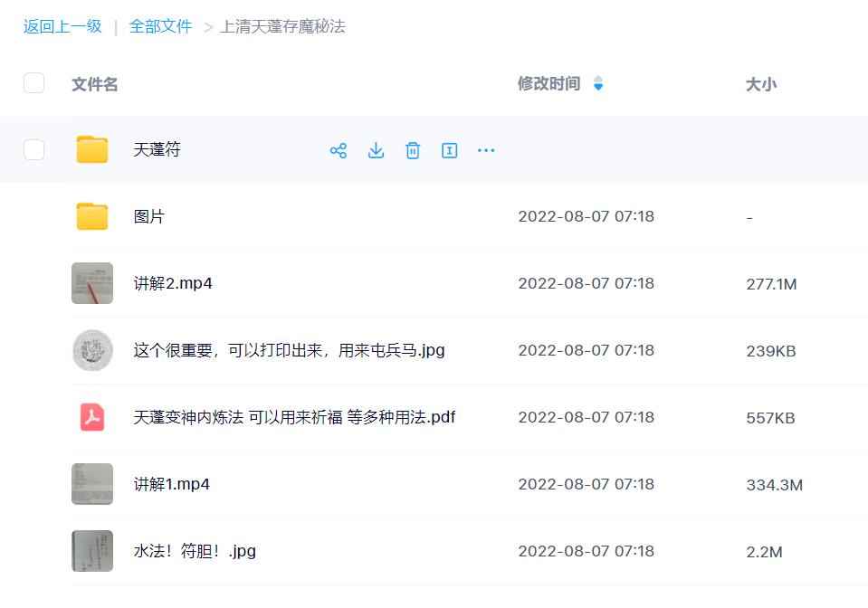This screenshot has height=608, width=868.
Task: Sort files ascending by 修改时间
Action: pos(599,78)
